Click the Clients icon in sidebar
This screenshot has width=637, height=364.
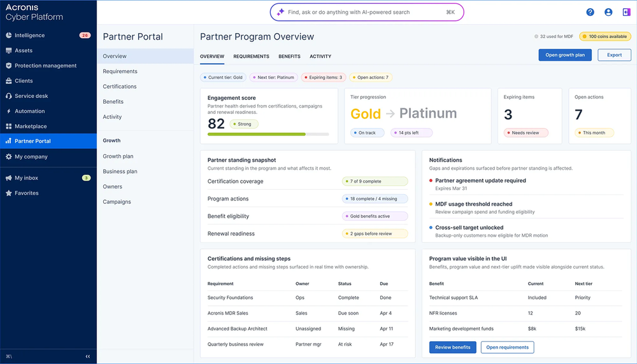coord(8,81)
